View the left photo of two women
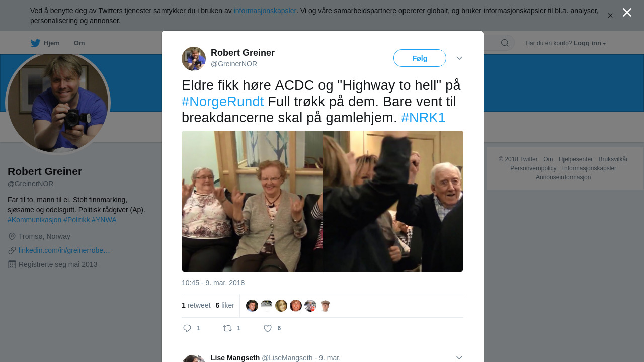The width and height of the screenshot is (644, 362). tap(252, 201)
